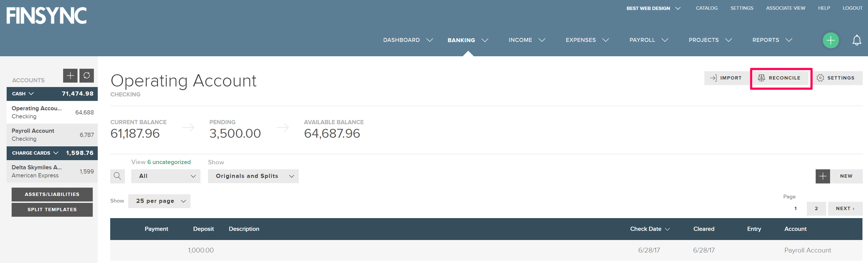Open the Banking menu
Screen dimensions: 868x263
pyautogui.click(x=468, y=40)
